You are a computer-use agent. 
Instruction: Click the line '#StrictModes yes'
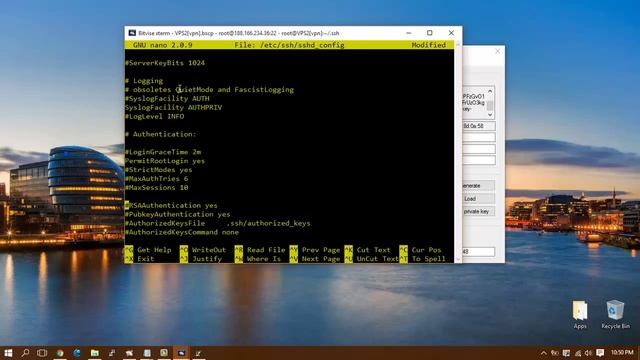coord(158,170)
